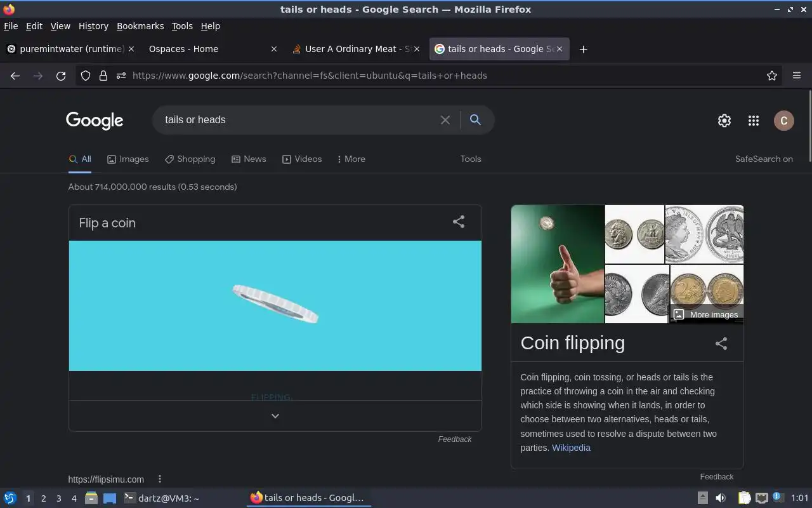
Task: Close the User A Ordinary Meat tab
Action: [x=416, y=49]
